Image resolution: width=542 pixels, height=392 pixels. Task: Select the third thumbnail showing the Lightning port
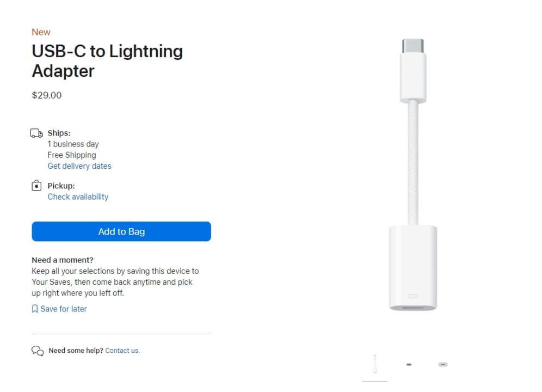coord(443,364)
